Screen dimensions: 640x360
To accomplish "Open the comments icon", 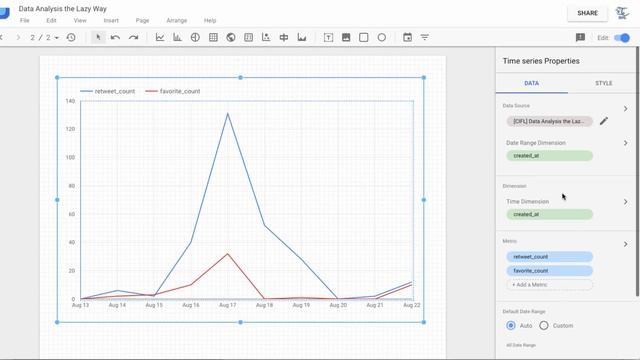I will (x=580, y=38).
